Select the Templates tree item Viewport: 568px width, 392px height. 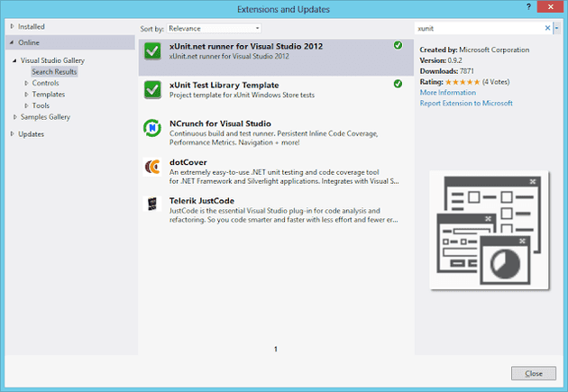click(x=49, y=94)
